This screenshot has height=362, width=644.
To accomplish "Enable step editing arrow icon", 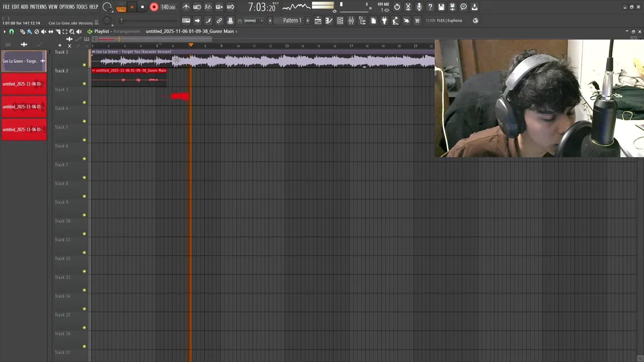I will [197, 21].
